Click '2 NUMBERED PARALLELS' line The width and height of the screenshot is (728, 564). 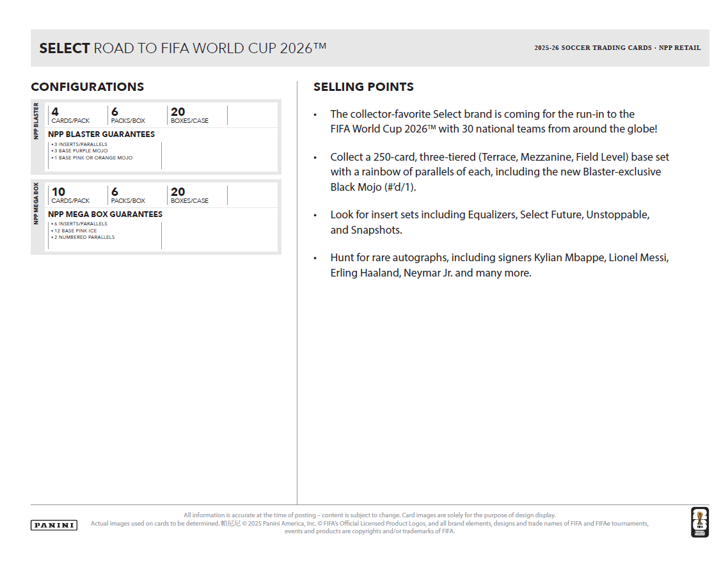[83, 238]
